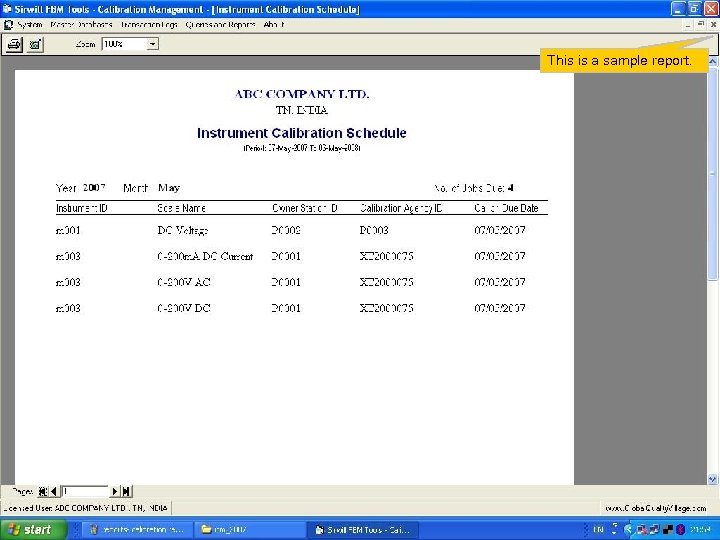
Task: Click the DC Voltage row calibration agency ID
Action: [374, 230]
